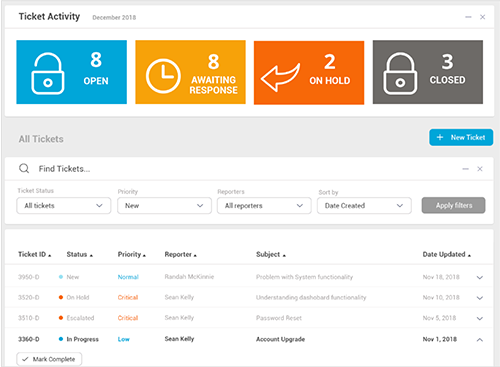Minimize the Find Tickets panel
The height and width of the screenshot is (367, 500).
(466, 169)
